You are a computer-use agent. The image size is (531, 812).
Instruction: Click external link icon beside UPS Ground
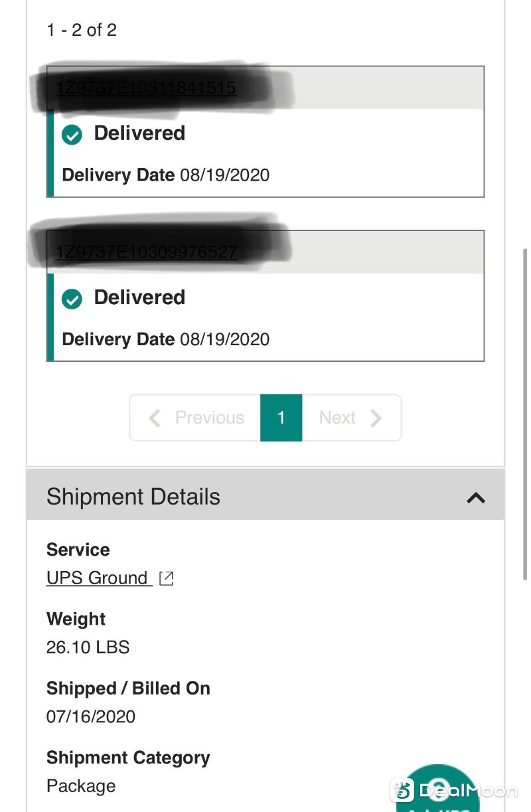click(x=167, y=578)
